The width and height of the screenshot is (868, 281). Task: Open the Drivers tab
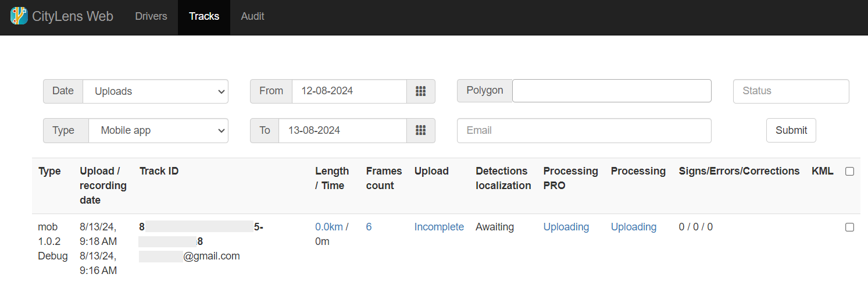click(151, 16)
